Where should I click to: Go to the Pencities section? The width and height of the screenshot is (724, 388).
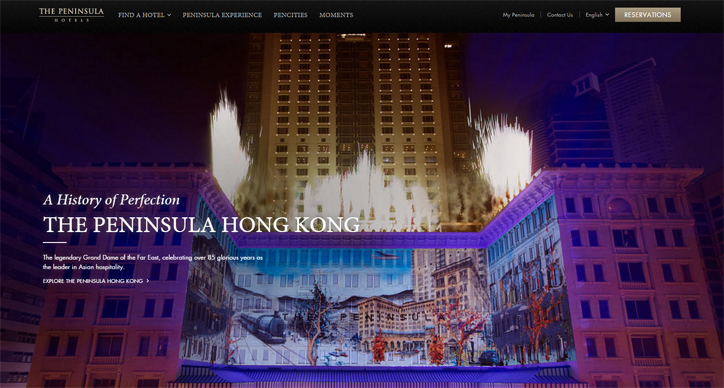pyautogui.click(x=290, y=15)
